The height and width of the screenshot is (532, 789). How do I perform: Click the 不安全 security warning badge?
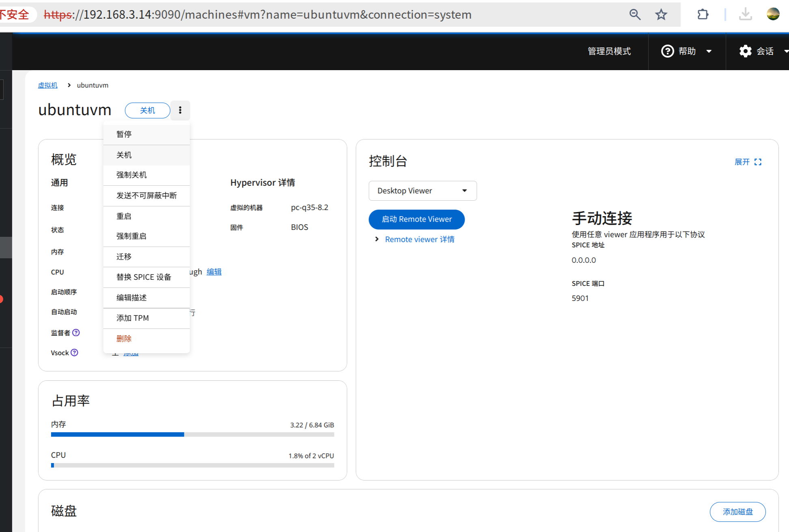pyautogui.click(x=15, y=15)
